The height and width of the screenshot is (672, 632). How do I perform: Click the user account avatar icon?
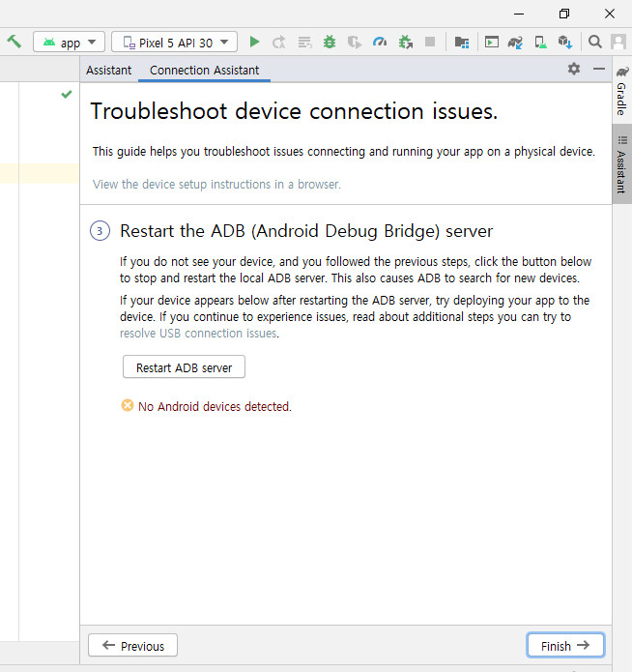pos(618,42)
